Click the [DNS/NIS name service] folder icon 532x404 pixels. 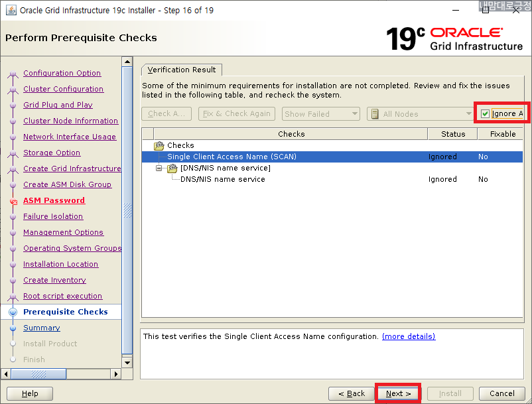tap(172, 168)
